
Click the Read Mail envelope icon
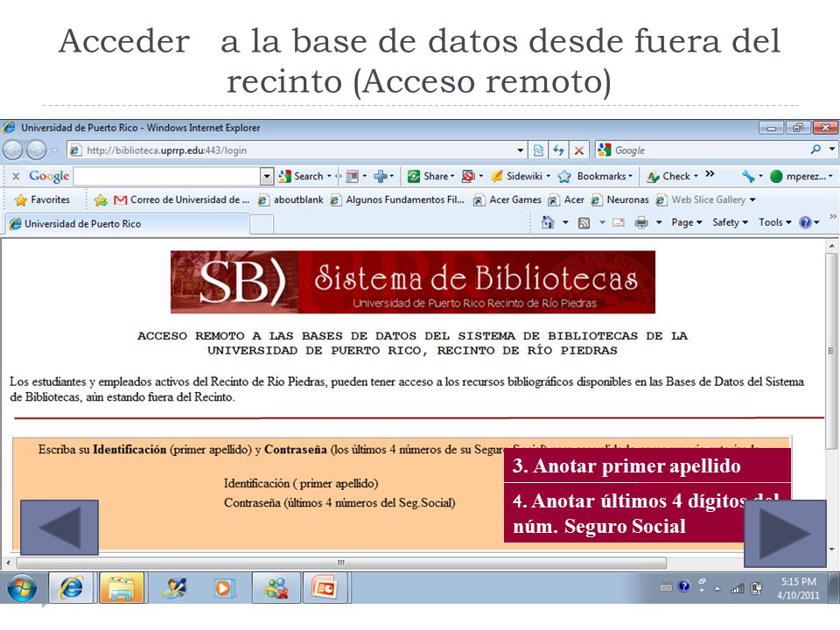[619, 222]
